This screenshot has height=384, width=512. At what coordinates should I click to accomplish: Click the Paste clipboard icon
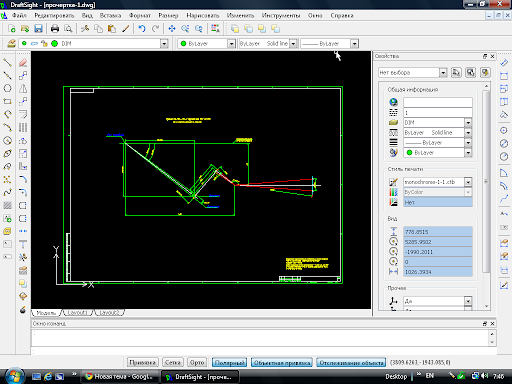(112, 29)
